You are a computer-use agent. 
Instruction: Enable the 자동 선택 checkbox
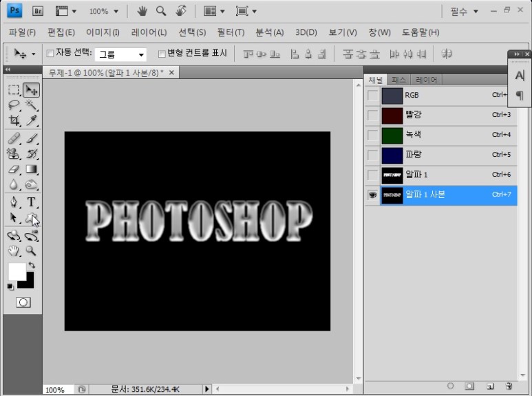point(50,54)
